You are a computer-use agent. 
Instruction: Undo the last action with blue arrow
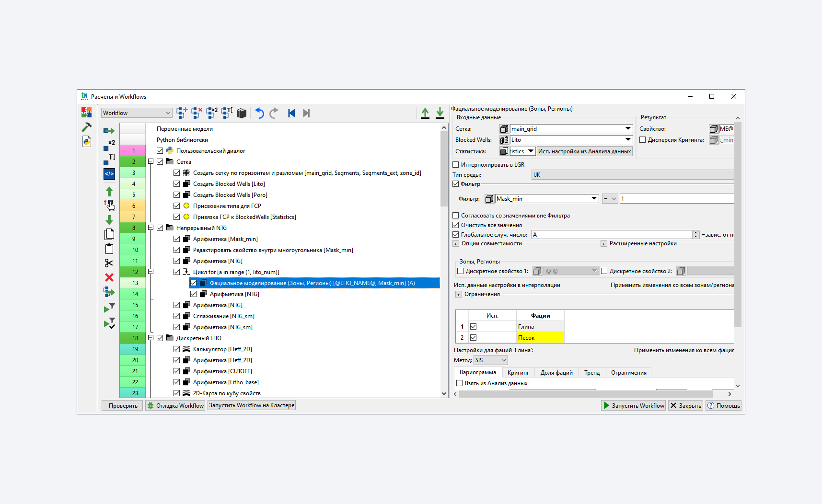click(x=259, y=113)
